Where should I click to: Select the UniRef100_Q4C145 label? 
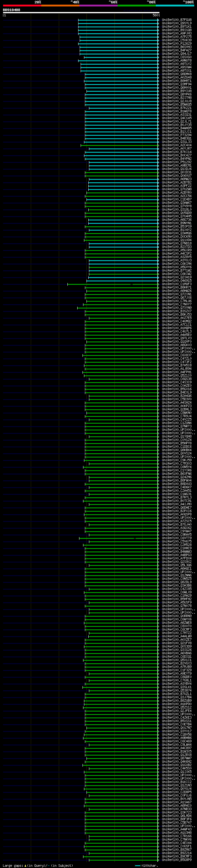[176, 118]
